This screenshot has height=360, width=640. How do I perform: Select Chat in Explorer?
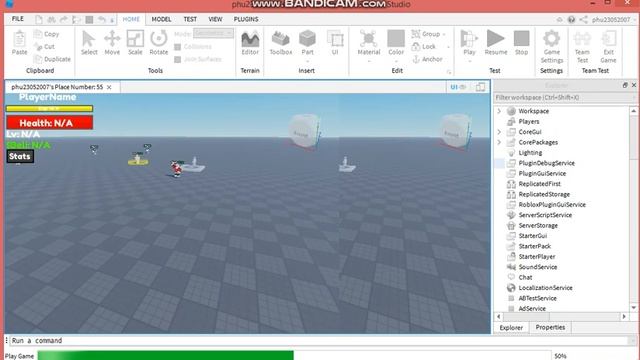coord(525,278)
